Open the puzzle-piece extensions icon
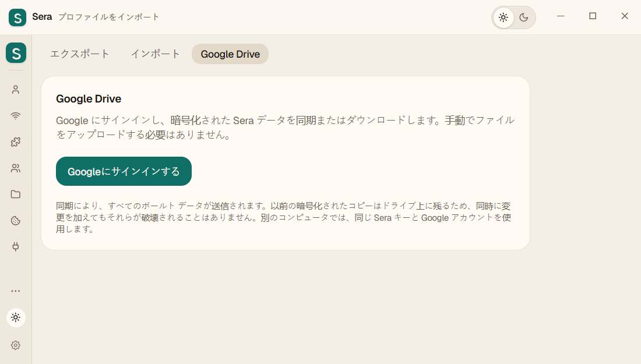 point(16,142)
